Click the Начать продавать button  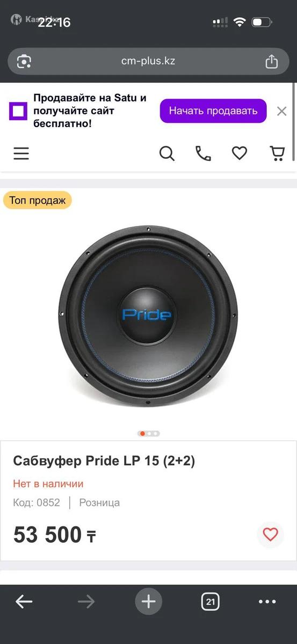coord(213,111)
